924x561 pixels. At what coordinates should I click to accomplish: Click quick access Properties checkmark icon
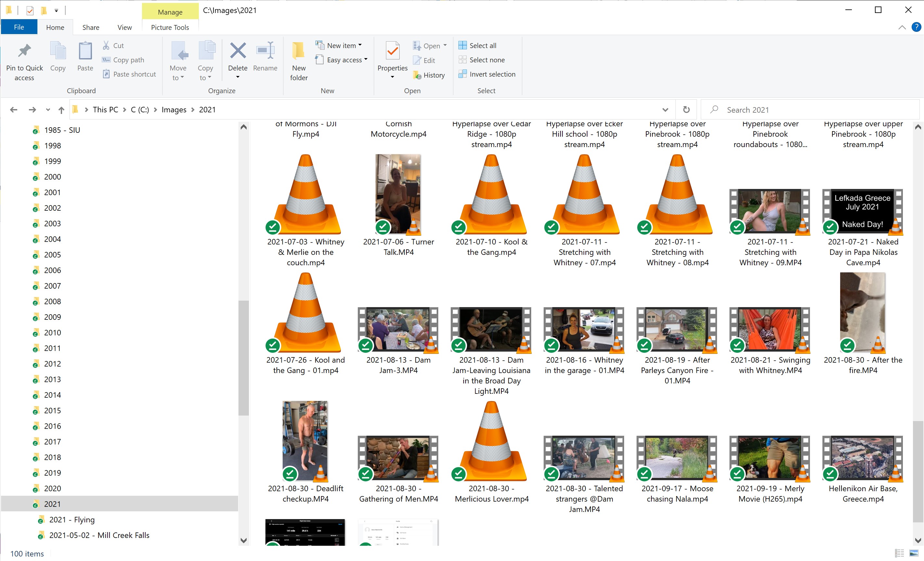pyautogui.click(x=30, y=10)
